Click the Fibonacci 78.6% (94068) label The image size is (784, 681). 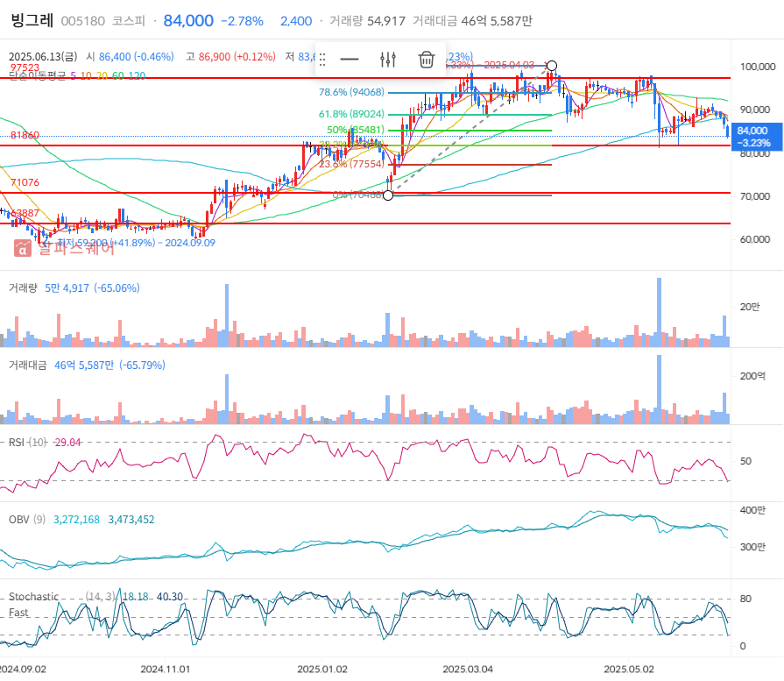351,92
